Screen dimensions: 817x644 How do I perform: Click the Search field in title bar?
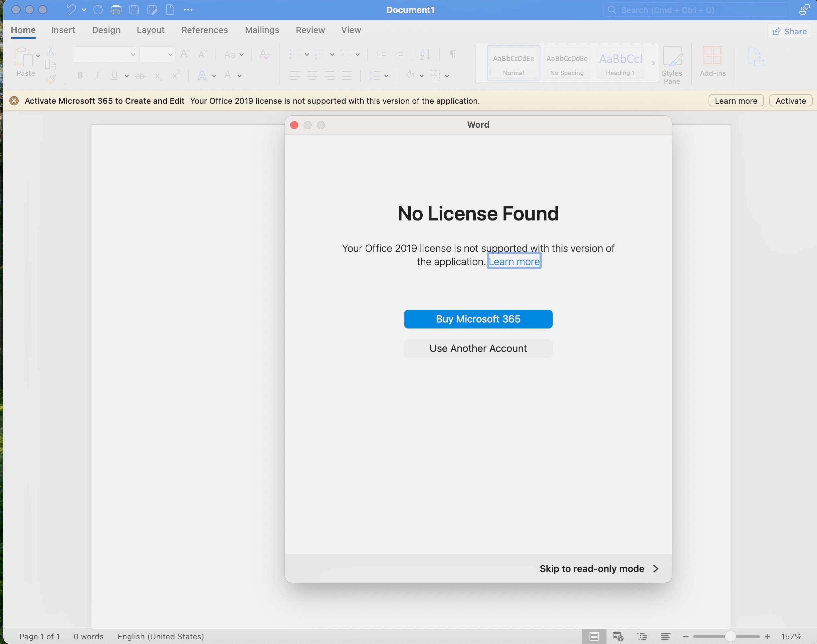tap(696, 10)
